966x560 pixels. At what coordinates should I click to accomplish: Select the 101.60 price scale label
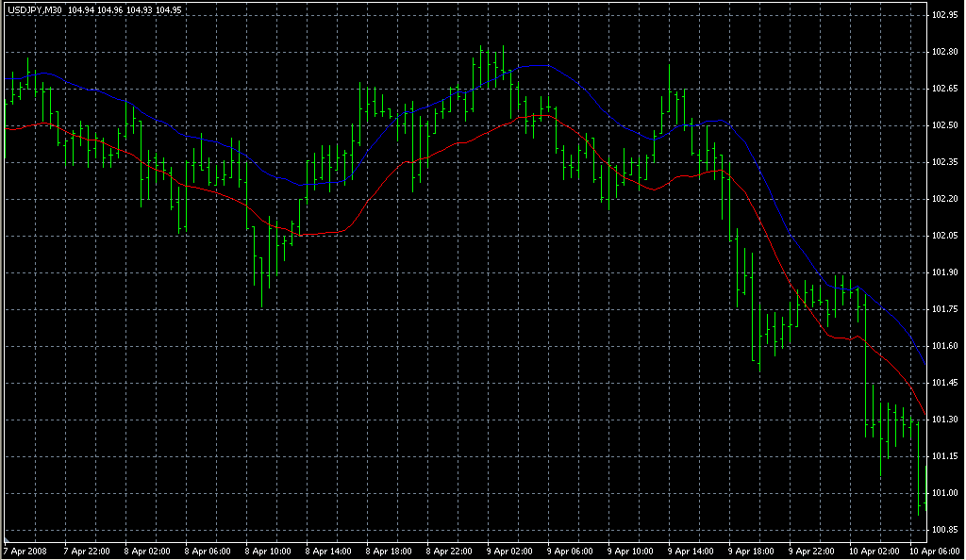(944, 346)
